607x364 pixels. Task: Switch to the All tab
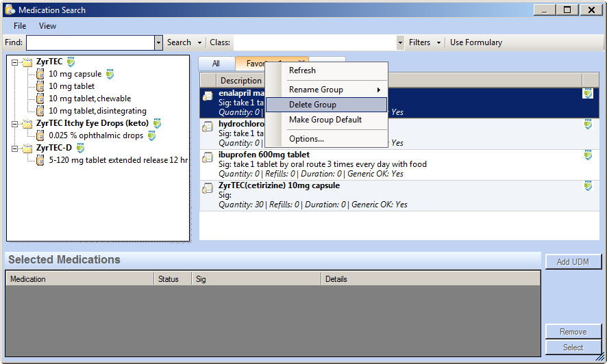pos(216,64)
